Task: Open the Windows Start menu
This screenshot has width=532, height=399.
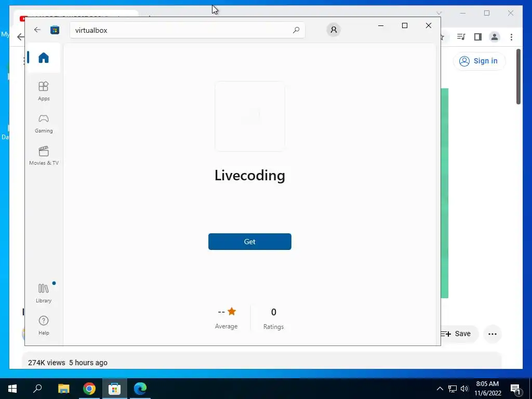Action: tap(12, 389)
